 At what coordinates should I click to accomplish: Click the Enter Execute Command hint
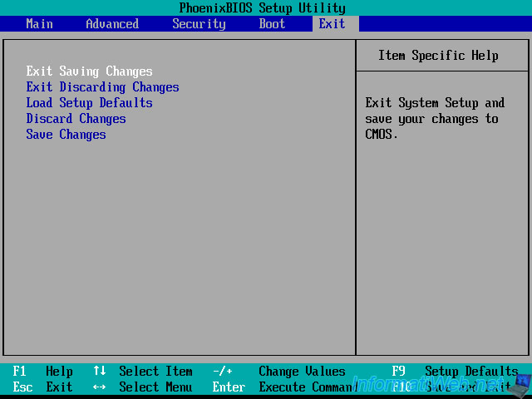[x=285, y=387]
